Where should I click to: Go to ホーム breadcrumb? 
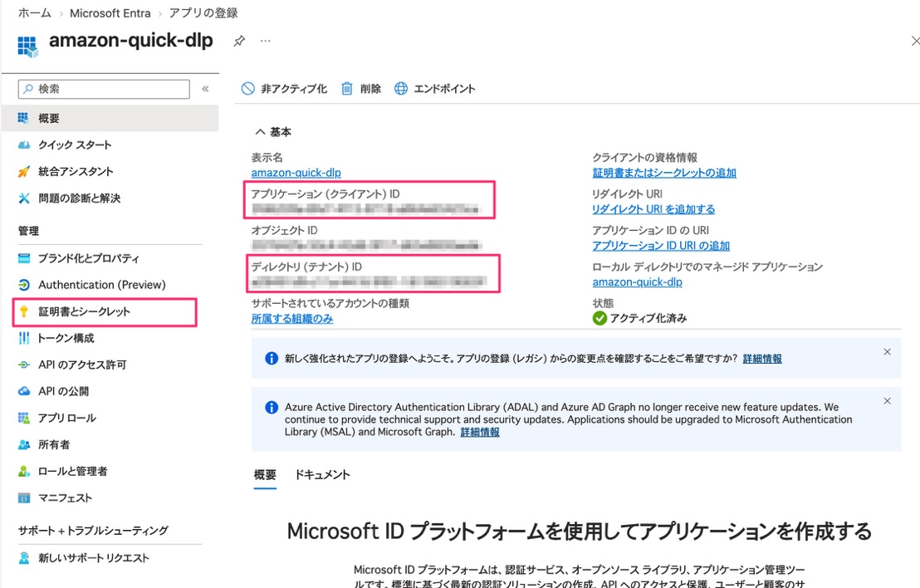(x=35, y=13)
